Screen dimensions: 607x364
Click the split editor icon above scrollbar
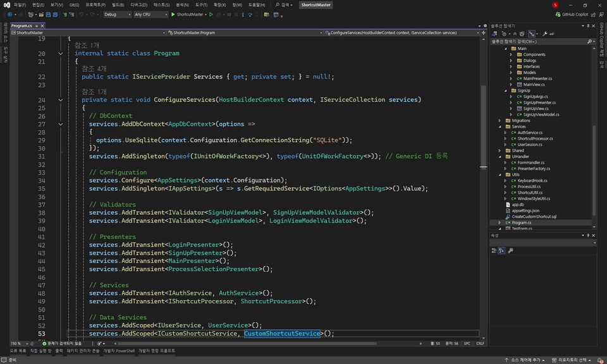[484, 33]
